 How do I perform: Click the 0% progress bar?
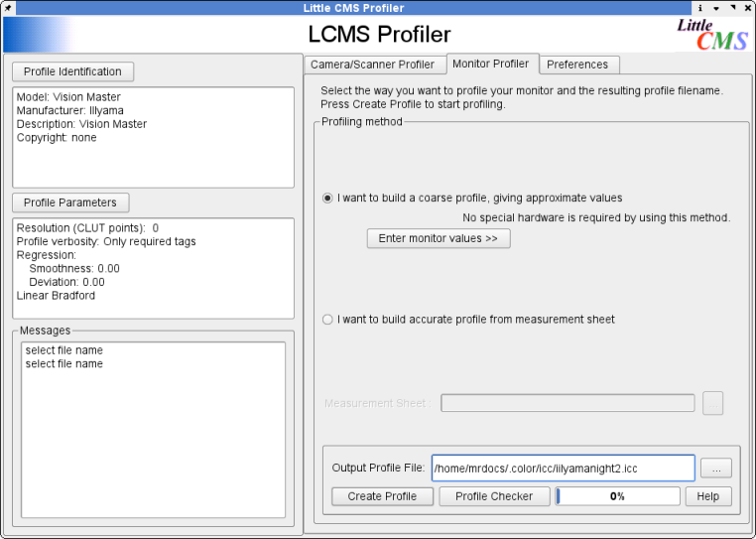pos(617,496)
